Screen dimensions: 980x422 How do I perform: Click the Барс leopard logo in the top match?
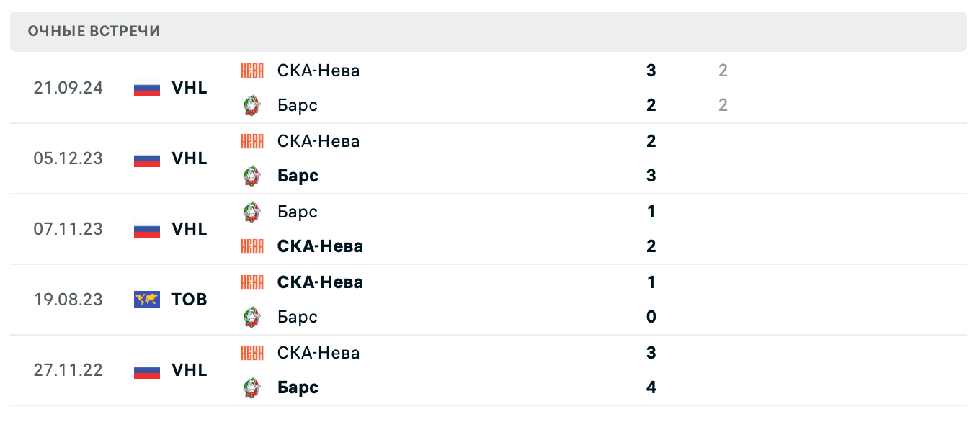[252, 104]
